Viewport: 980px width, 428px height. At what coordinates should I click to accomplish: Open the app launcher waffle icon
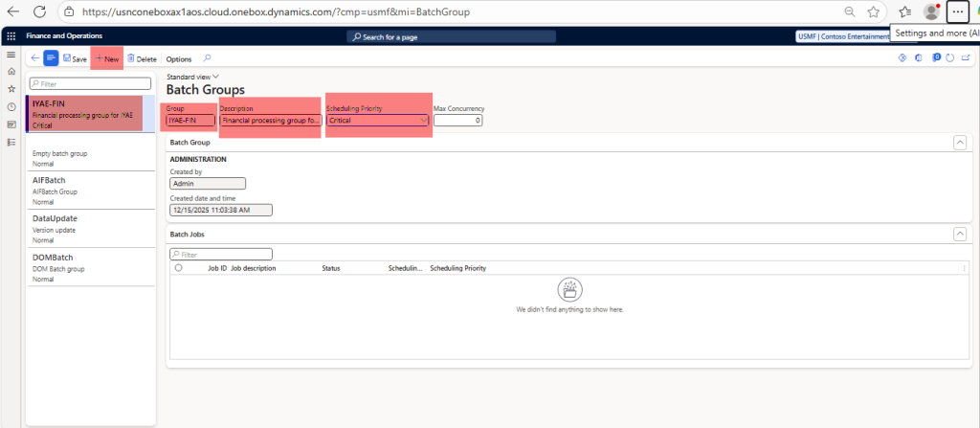[x=11, y=36]
